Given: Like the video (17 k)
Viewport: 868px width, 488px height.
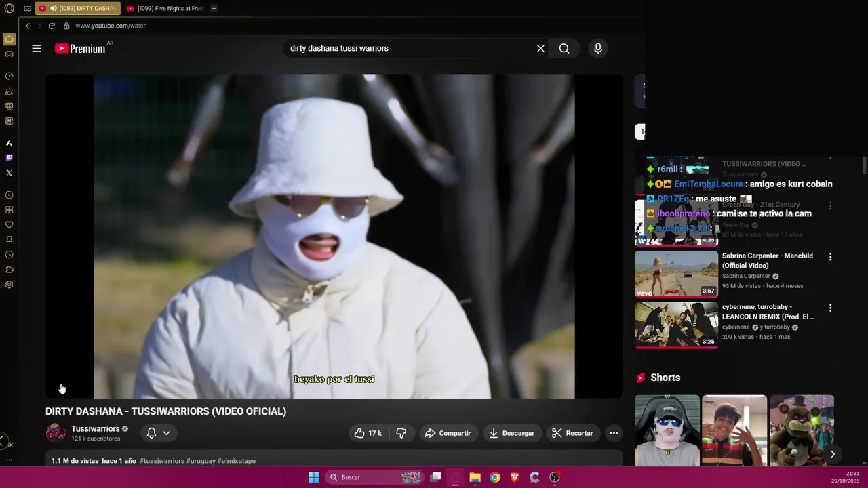Looking at the screenshot, I should click(x=368, y=433).
